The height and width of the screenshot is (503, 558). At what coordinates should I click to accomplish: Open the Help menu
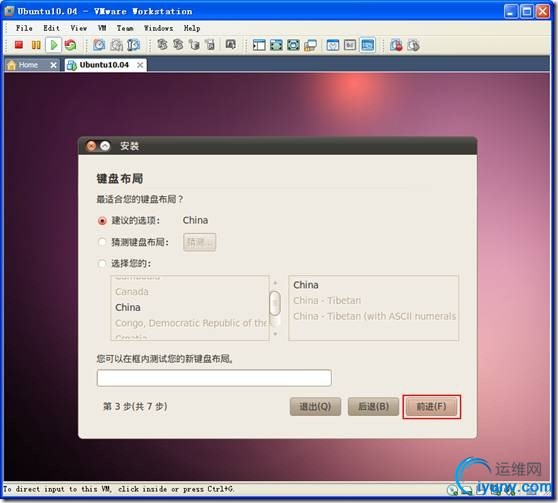pyautogui.click(x=192, y=28)
